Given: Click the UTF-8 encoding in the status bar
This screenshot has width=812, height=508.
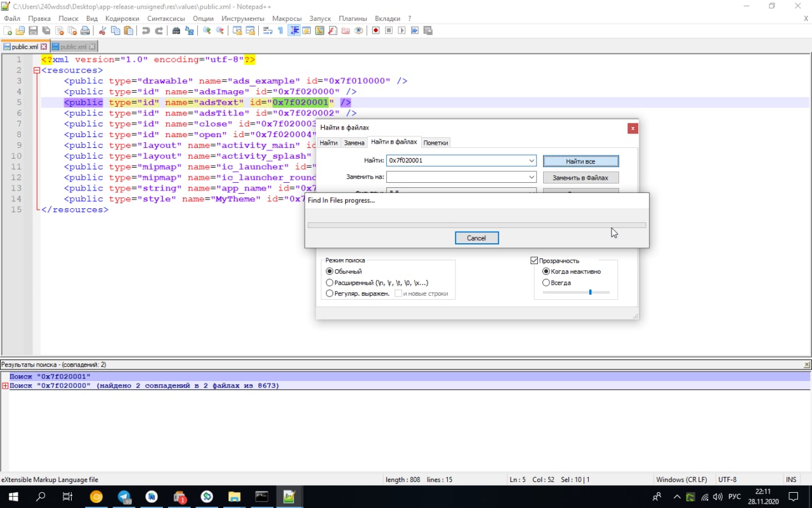Looking at the screenshot, I should point(727,479).
